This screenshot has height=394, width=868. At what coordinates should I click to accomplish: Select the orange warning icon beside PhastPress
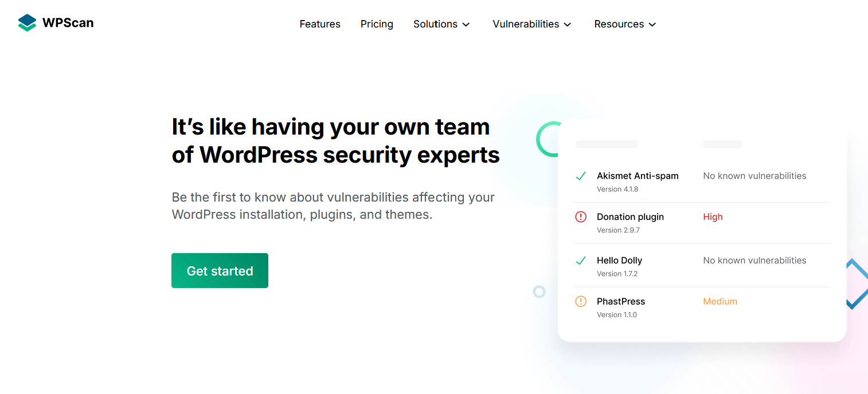581,301
